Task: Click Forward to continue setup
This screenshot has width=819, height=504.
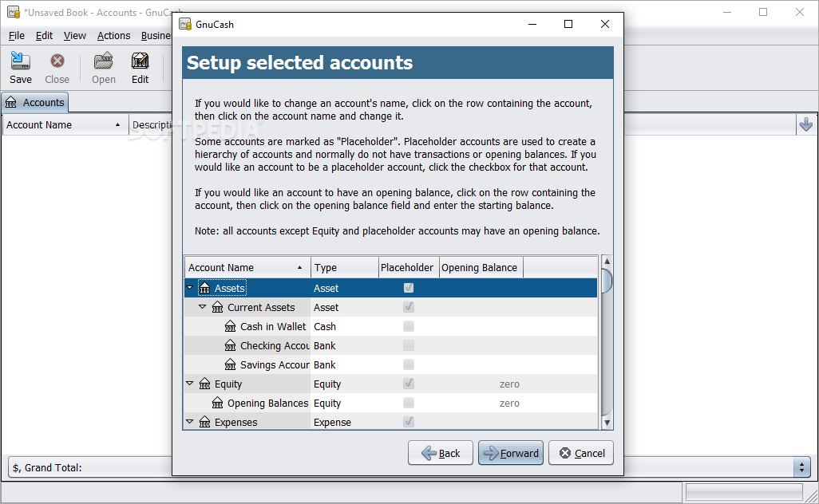Action: tap(511, 453)
